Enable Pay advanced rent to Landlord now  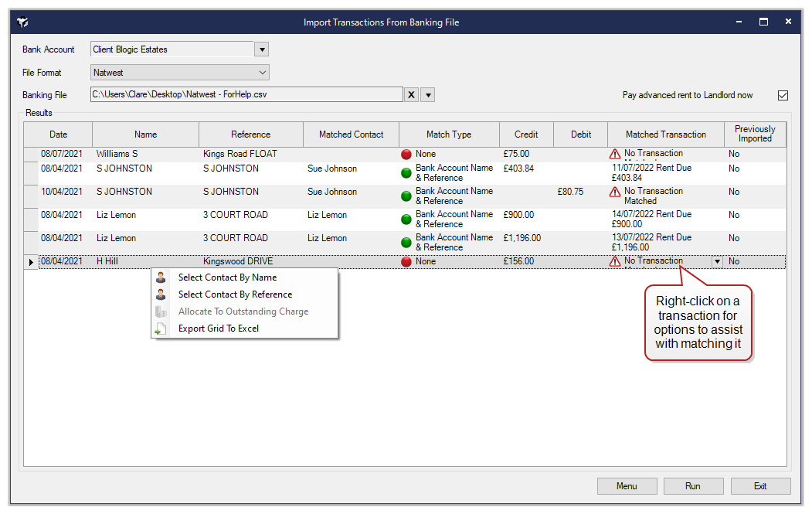(783, 94)
